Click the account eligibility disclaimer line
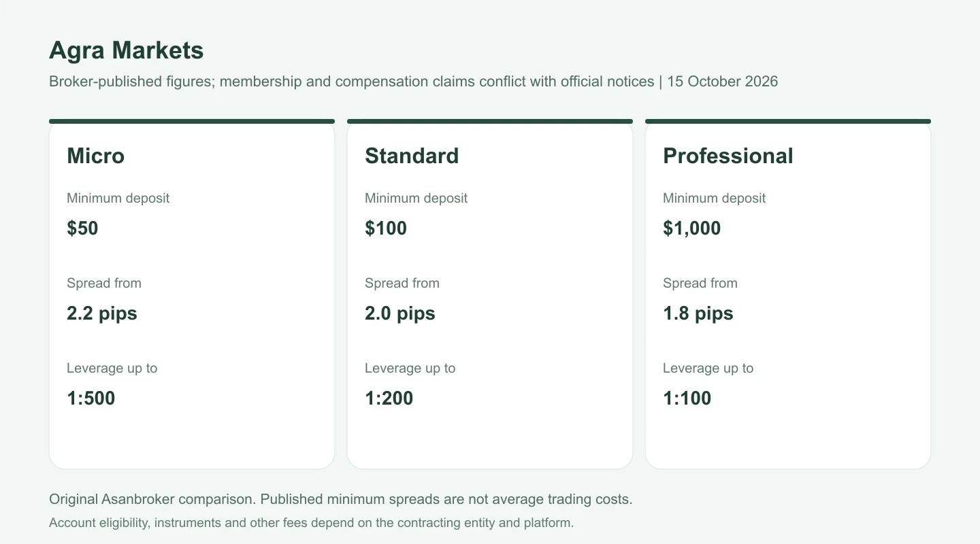 tap(312, 524)
